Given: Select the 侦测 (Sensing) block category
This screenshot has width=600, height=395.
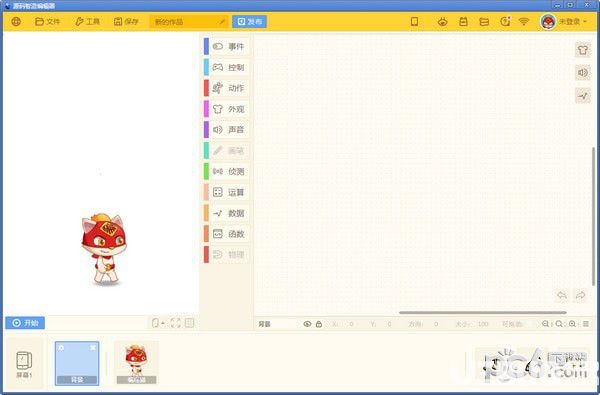Looking at the screenshot, I should click(227, 171).
